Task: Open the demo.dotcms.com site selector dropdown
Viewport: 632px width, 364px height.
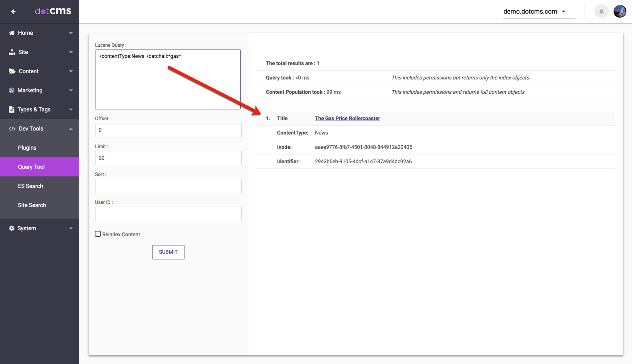Action: coord(534,12)
